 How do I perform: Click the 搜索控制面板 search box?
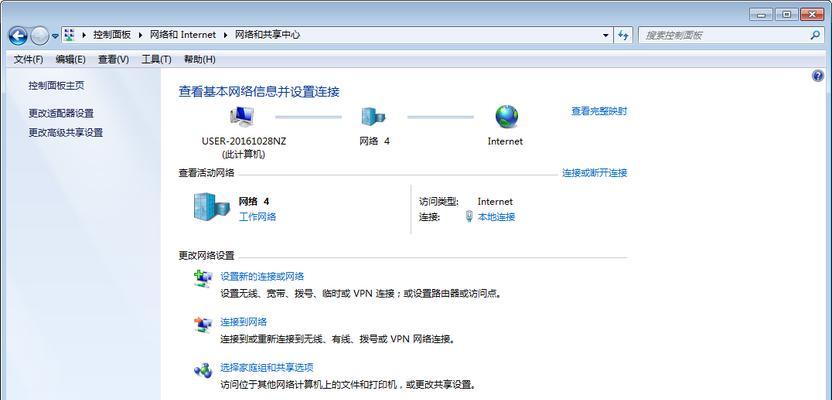[x=732, y=36]
